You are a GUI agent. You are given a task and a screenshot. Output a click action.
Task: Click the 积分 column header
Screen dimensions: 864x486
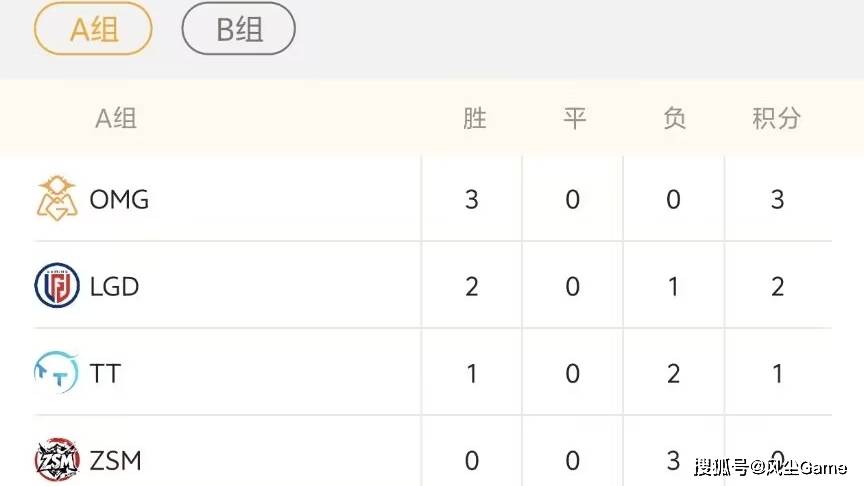[x=777, y=119]
